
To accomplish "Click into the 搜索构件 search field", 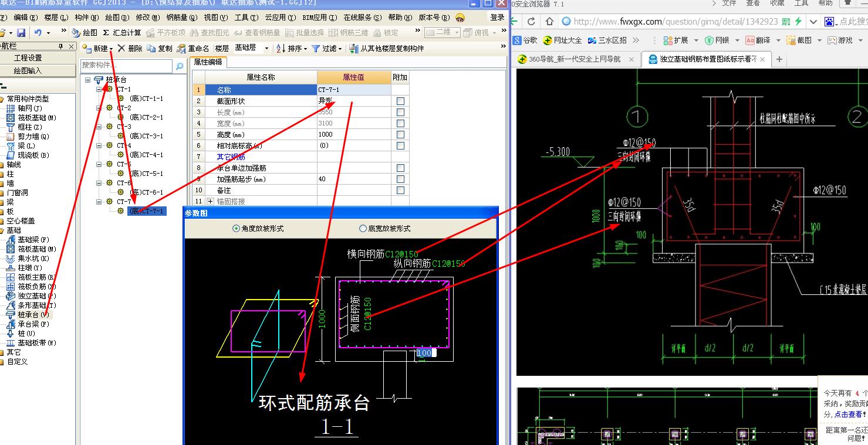I will point(127,66).
